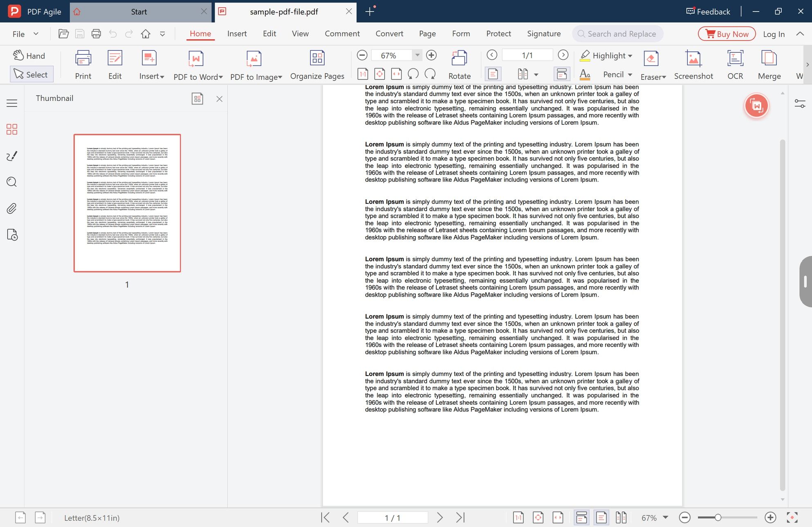This screenshot has width=812, height=527.
Task: Open the Organize Pages tool
Action: click(317, 65)
